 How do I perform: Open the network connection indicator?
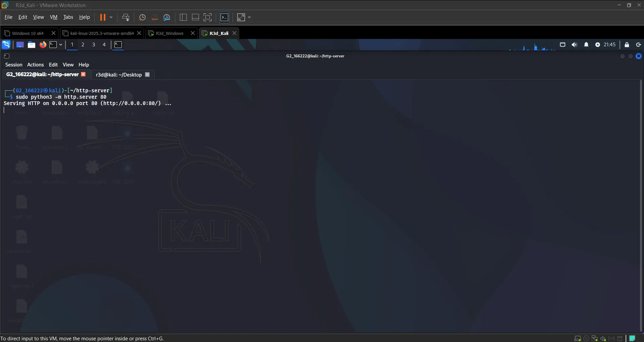tap(563, 45)
